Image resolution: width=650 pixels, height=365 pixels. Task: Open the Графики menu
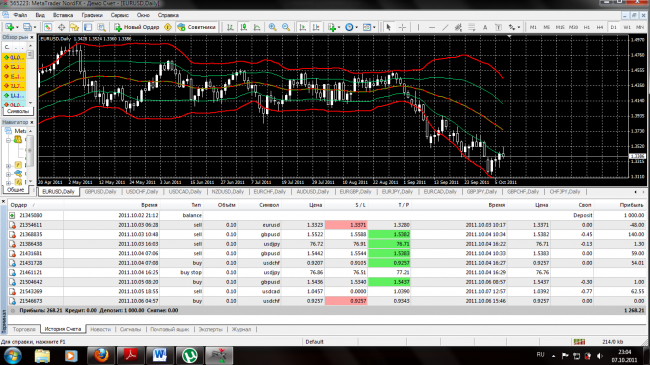[92, 15]
